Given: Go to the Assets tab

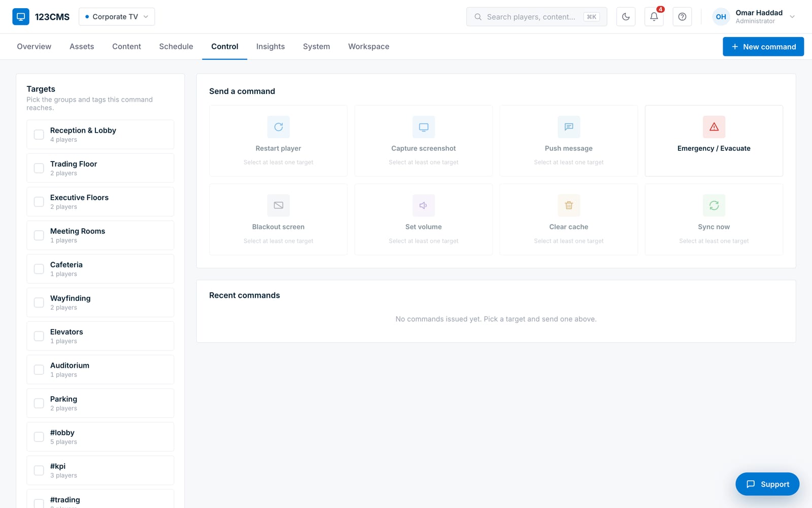Looking at the screenshot, I should (x=82, y=46).
